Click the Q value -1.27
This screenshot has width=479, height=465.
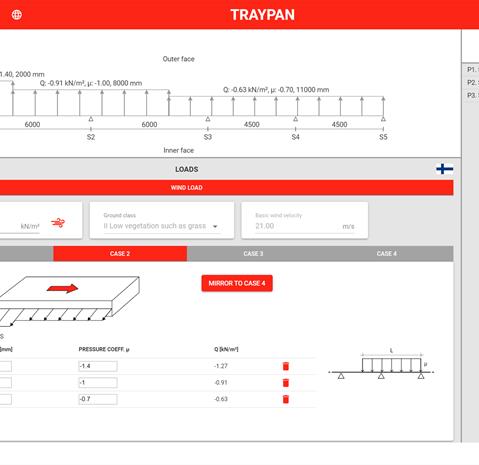tap(221, 366)
